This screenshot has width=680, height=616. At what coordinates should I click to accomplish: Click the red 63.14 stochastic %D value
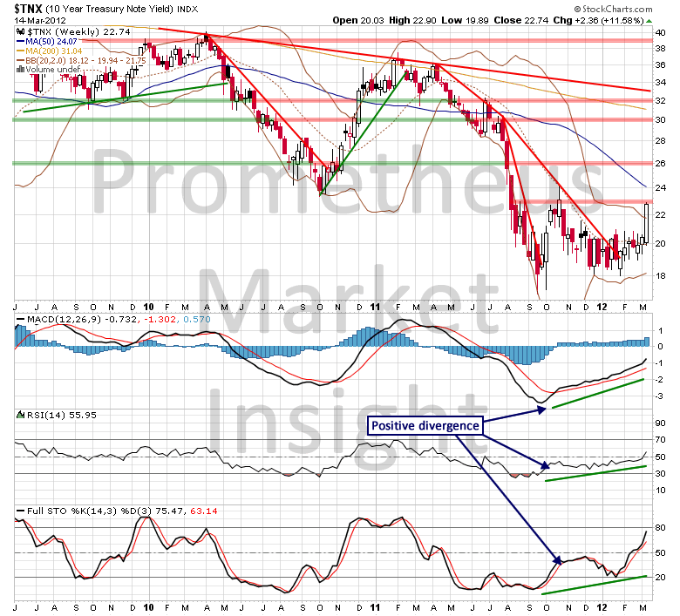(x=203, y=511)
